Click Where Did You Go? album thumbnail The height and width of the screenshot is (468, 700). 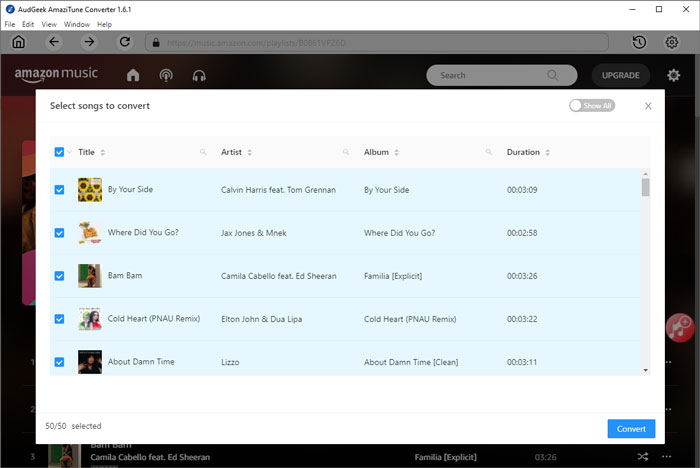pos(90,233)
